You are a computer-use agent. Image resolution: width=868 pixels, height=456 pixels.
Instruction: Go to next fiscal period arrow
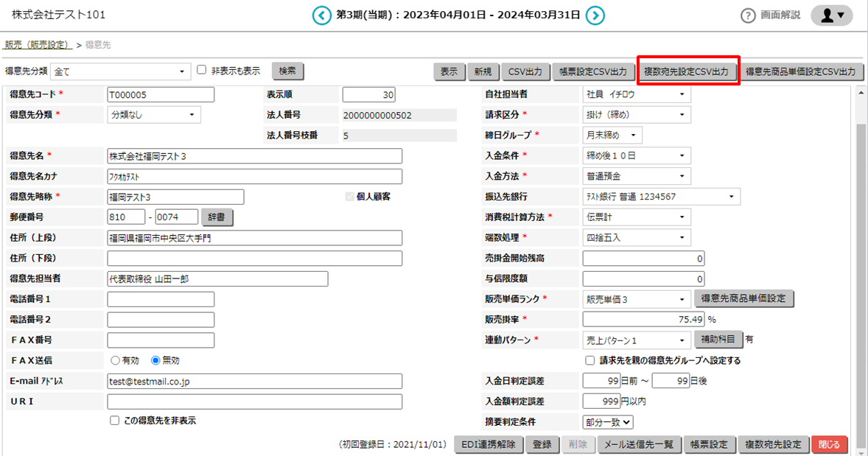595,15
